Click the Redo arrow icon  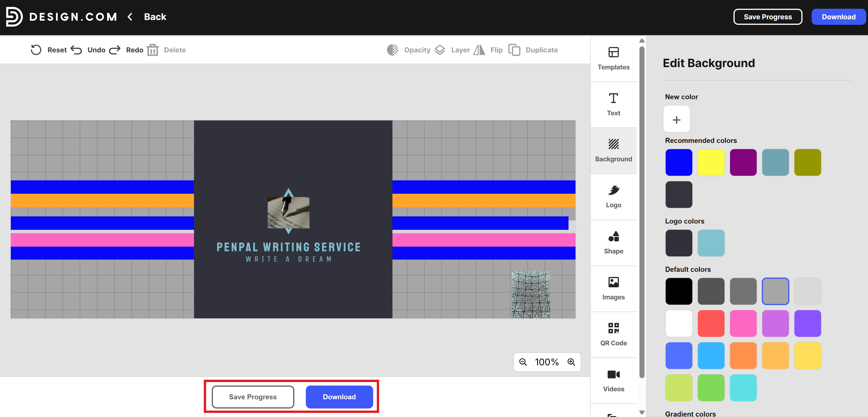[x=115, y=50]
